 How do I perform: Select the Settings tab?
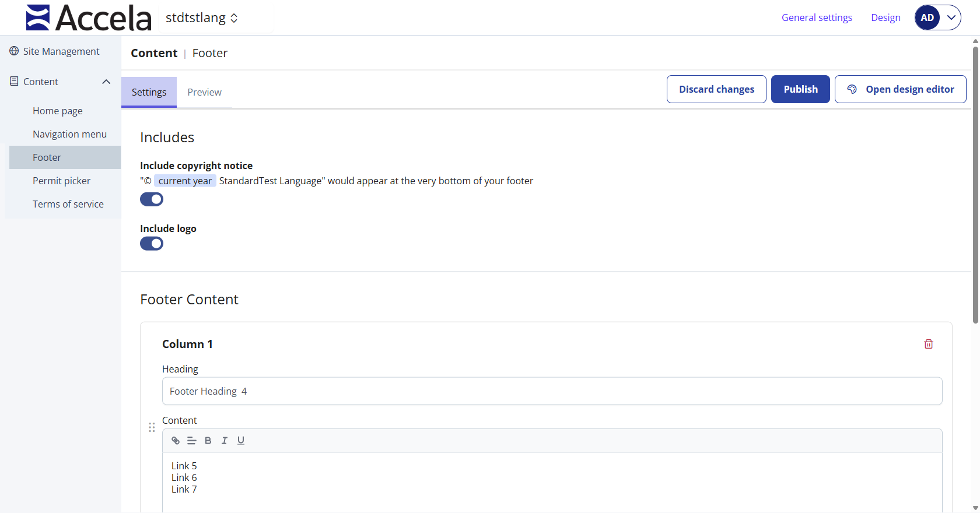coord(149,92)
